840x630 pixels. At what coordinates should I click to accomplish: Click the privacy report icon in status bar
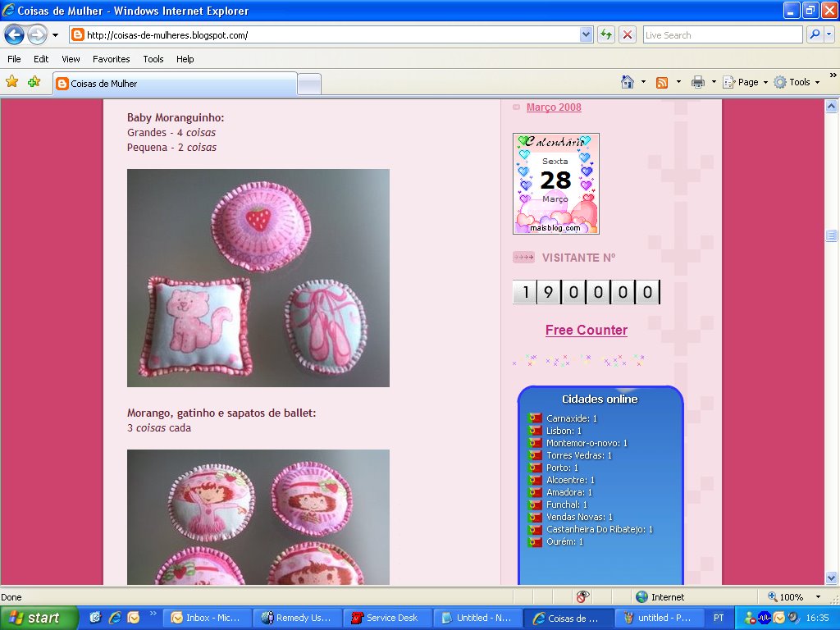coord(583,597)
